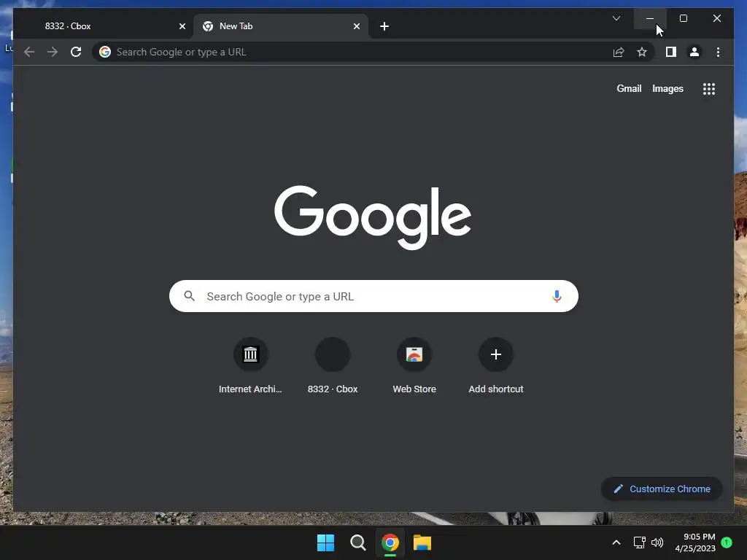747x560 pixels.
Task: Open the 8332 · Cbox shortcut tile
Action: (x=333, y=366)
